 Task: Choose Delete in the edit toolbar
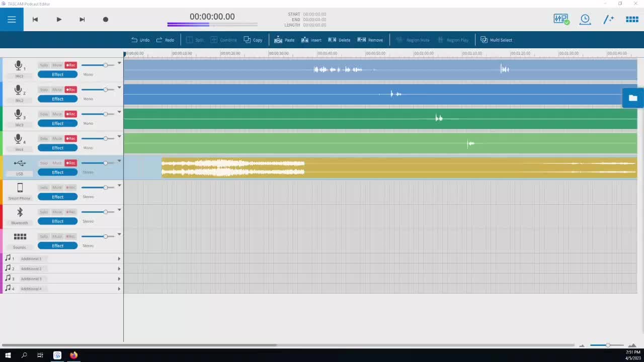339,40
